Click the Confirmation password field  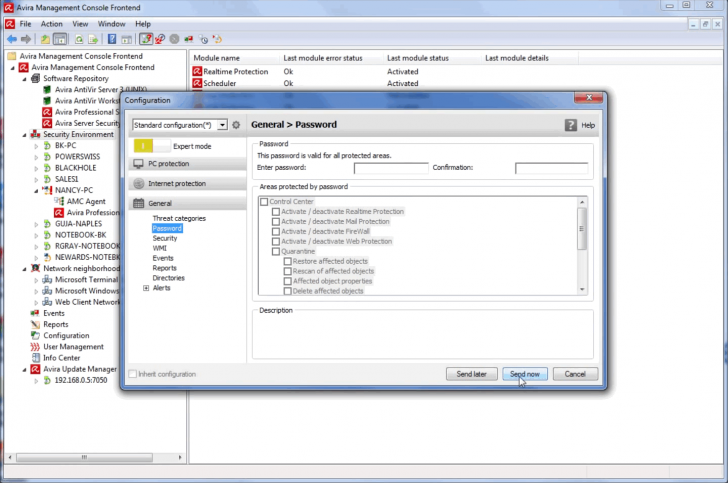552,168
